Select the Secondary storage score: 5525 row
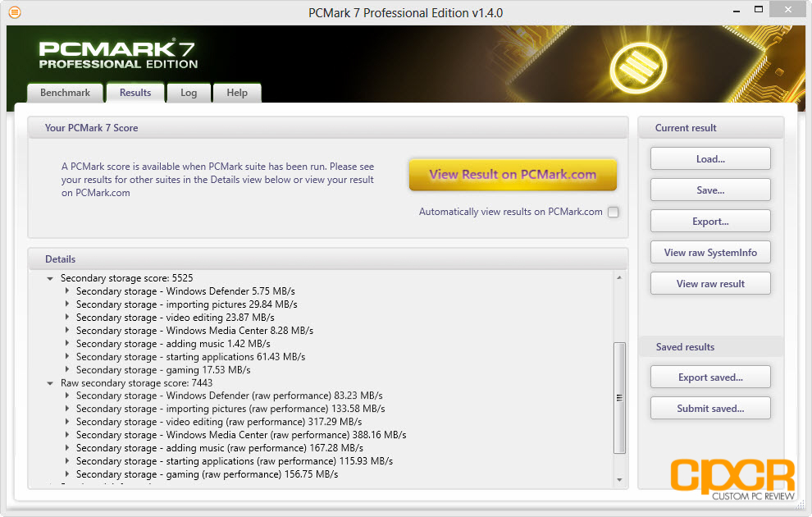812x517 pixels. coord(127,278)
